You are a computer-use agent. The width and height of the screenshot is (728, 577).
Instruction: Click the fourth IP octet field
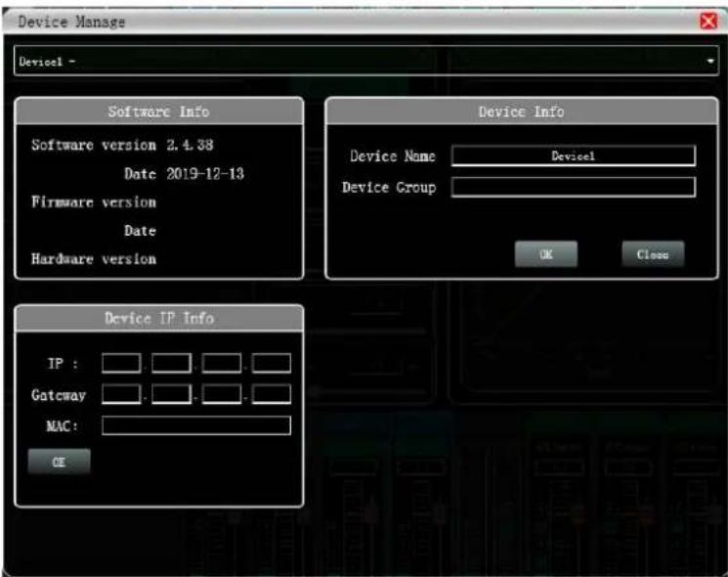(272, 363)
